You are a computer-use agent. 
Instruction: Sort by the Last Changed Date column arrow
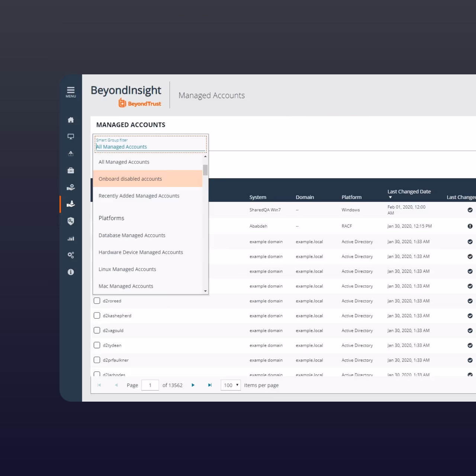pyautogui.click(x=390, y=197)
